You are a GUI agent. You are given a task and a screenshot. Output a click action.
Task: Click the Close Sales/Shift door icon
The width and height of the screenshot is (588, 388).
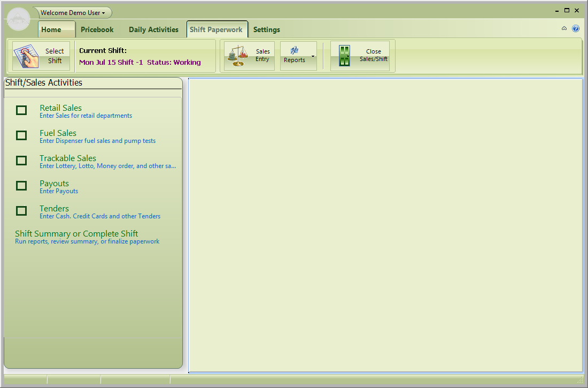click(x=345, y=56)
